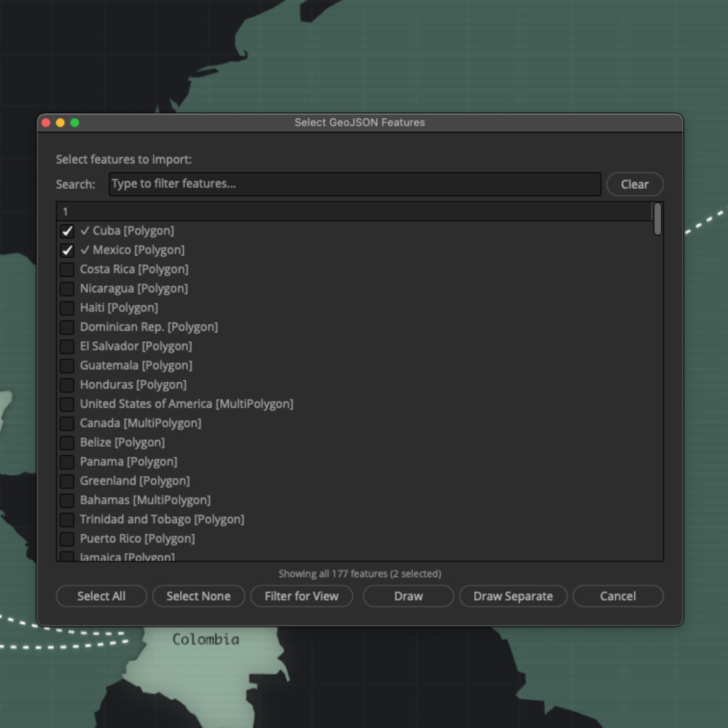Click the feature list scrollbar
This screenshot has height=728, width=728.
tap(657, 219)
